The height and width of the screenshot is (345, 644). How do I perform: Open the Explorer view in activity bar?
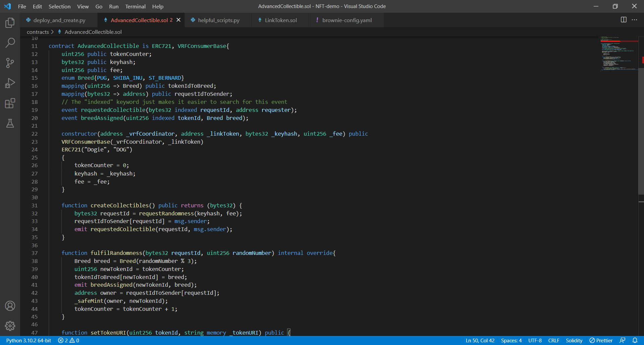(x=10, y=23)
